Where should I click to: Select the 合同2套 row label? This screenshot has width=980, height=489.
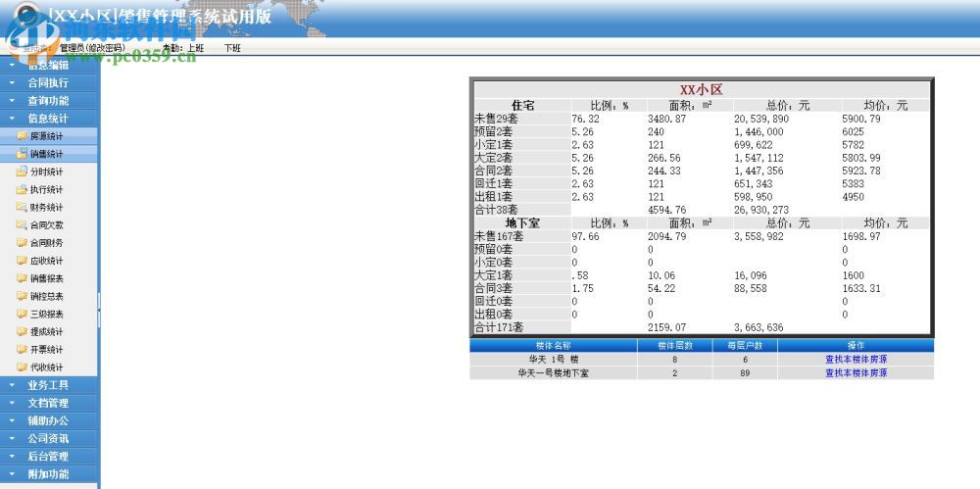point(494,171)
